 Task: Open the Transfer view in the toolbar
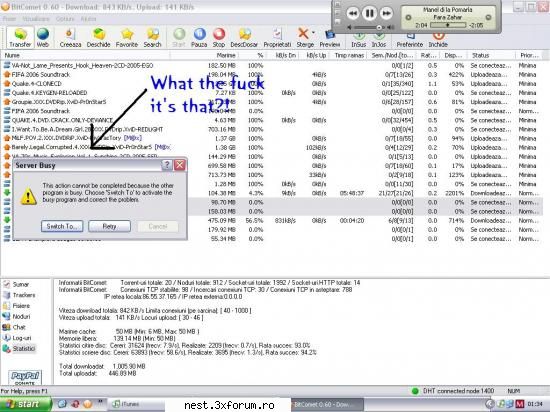pos(20,38)
